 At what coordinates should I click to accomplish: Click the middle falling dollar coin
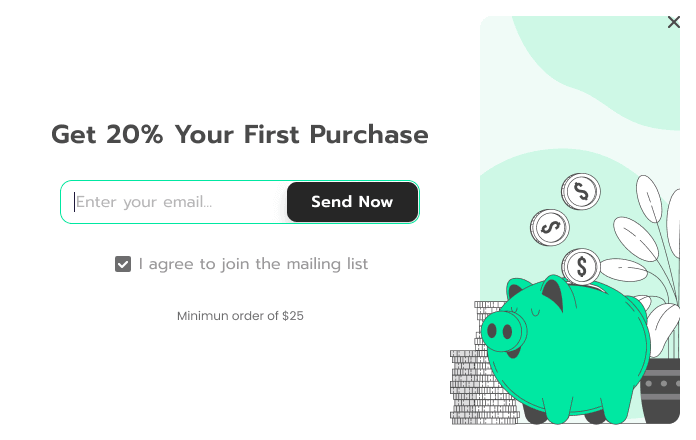pyautogui.click(x=548, y=228)
